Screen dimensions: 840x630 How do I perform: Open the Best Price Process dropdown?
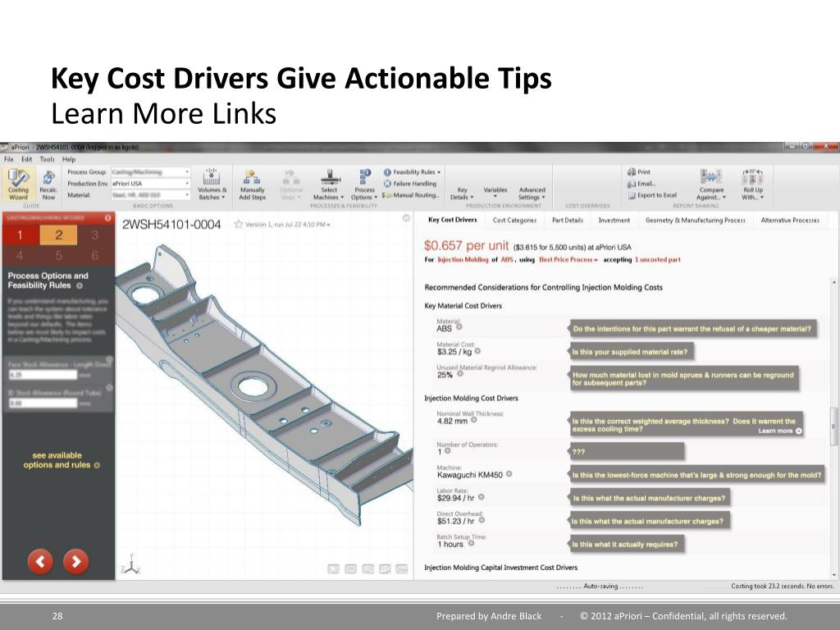click(x=568, y=260)
